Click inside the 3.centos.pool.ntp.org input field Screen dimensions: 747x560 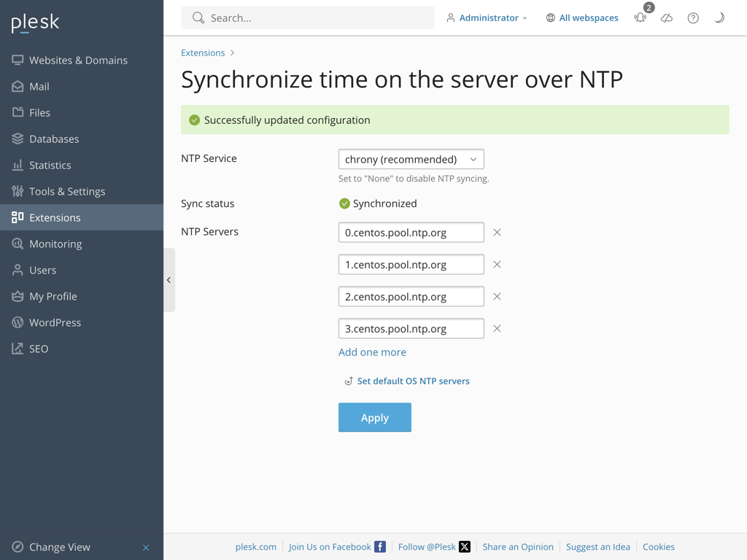point(411,328)
